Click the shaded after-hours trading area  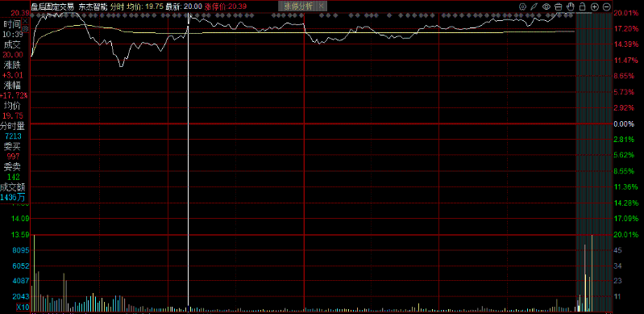[594, 161]
